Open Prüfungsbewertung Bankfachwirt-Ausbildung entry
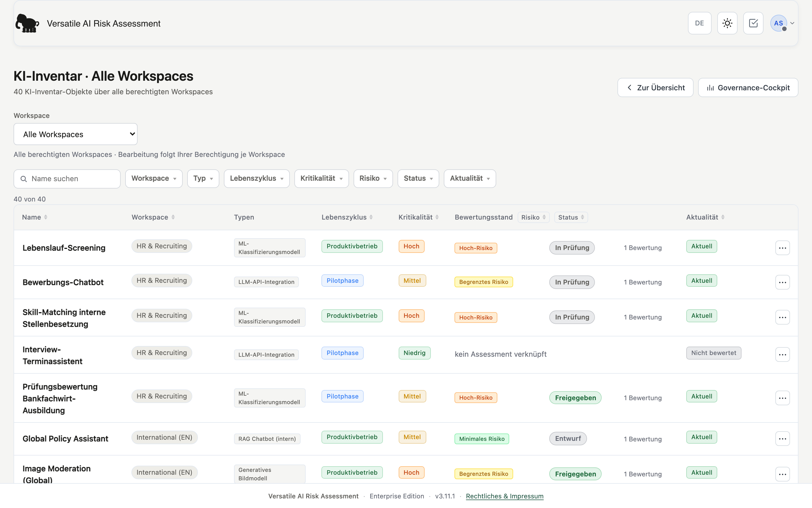 pos(60,398)
